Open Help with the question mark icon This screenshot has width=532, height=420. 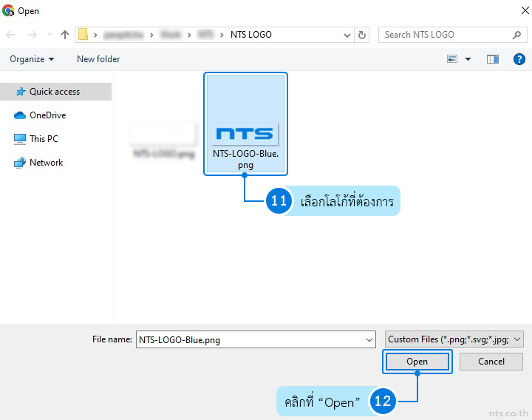tap(519, 59)
